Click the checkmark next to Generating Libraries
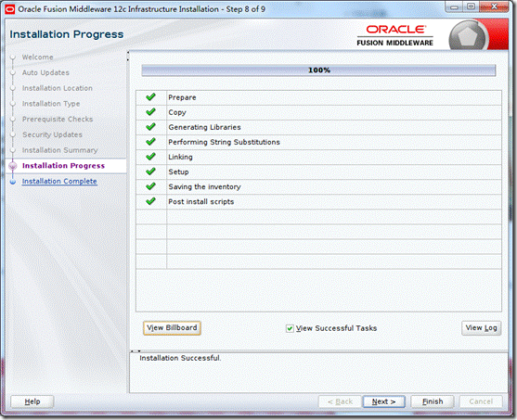The width and height of the screenshot is (517, 420). click(x=150, y=126)
